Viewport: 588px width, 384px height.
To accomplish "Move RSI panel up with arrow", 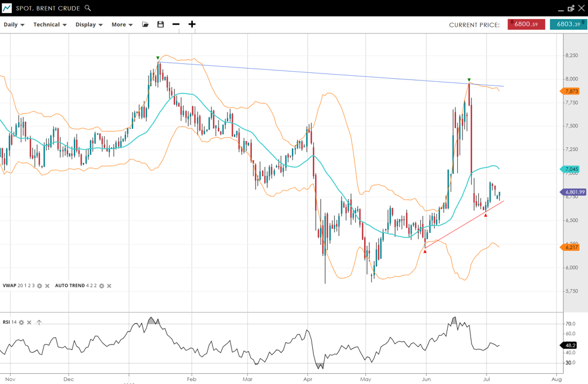I will 39,322.
